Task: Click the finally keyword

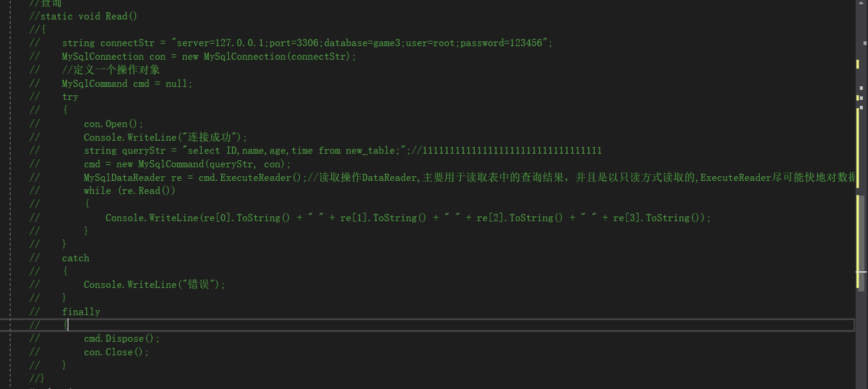Action: tap(81, 312)
